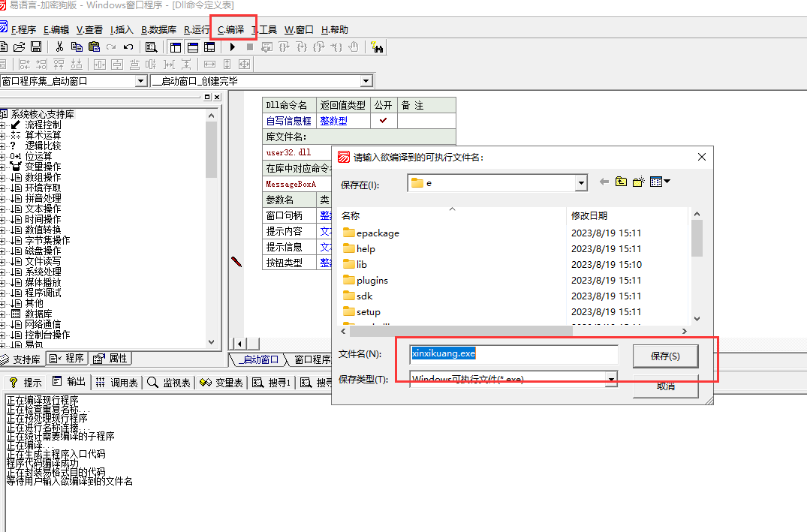Click the user32.dll library file name cell
The width and height of the screenshot is (807, 532).
point(297,152)
